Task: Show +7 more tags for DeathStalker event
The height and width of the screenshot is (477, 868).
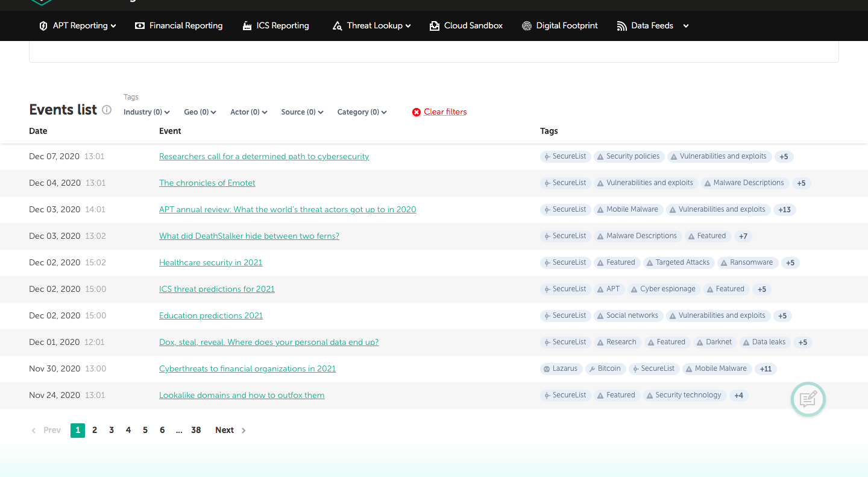Action: 743,236
